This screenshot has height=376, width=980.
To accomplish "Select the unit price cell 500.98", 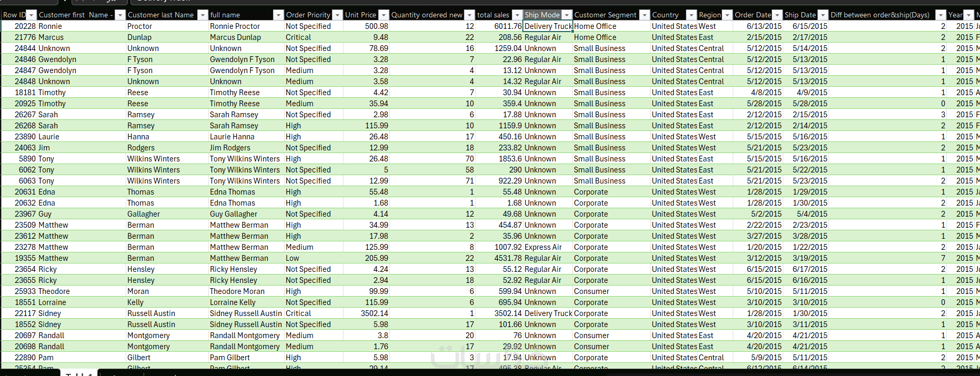I will pyautogui.click(x=366, y=26).
